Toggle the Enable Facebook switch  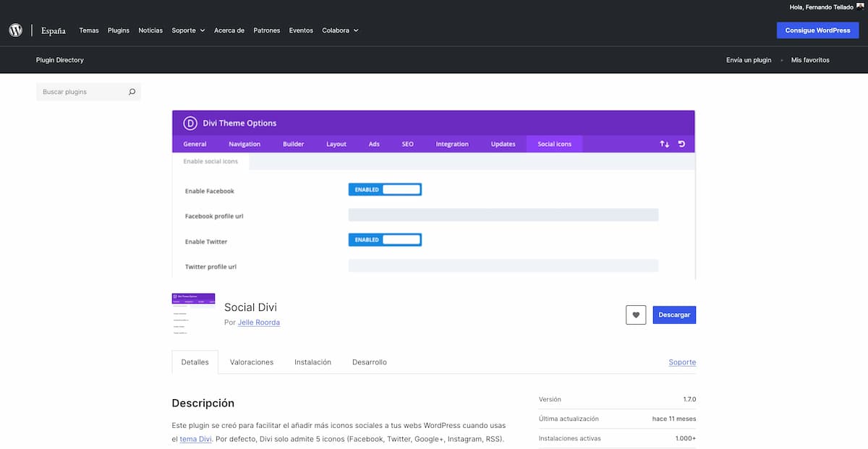(x=385, y=189)
